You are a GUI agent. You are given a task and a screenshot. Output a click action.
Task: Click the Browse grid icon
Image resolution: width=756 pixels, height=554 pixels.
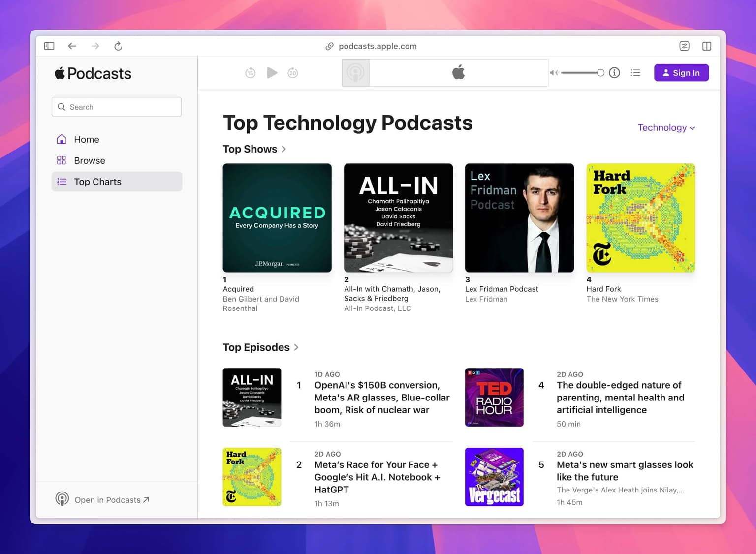pyautogui.click(x=62, y=160)
